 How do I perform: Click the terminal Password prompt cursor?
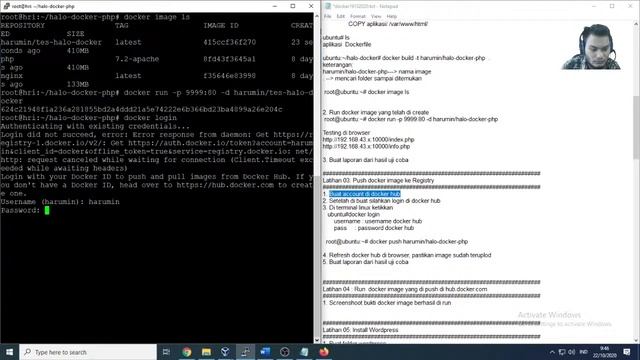(x=47, y=210)
